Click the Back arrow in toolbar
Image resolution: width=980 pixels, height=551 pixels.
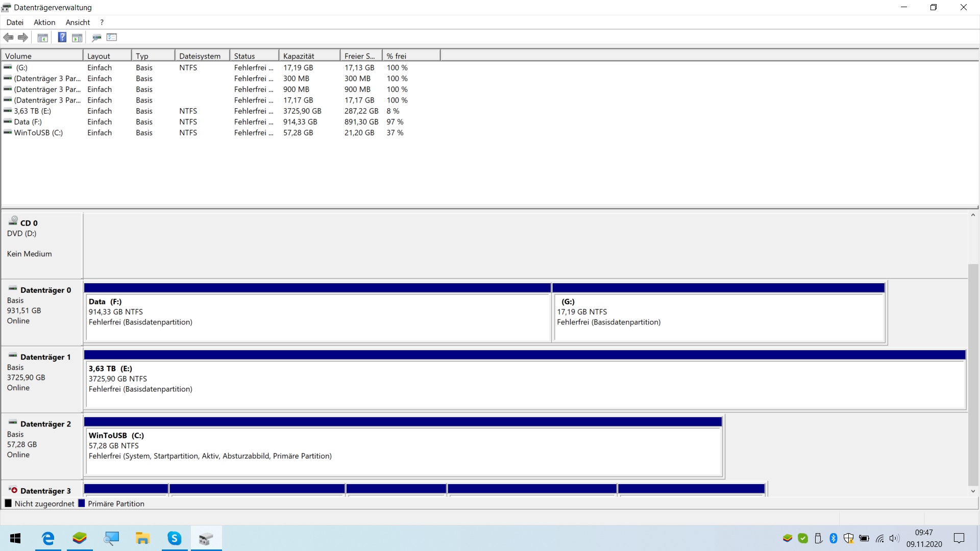[8, 37]
